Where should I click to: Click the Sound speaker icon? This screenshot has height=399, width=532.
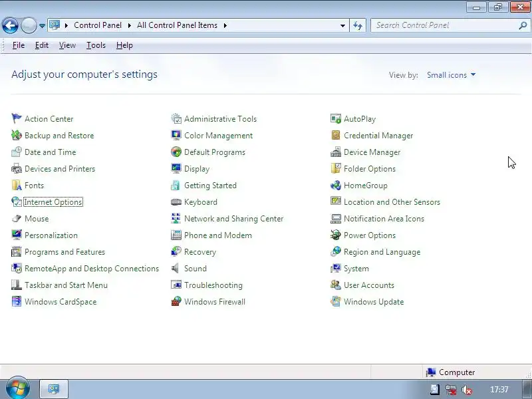(x=176, y=268)
